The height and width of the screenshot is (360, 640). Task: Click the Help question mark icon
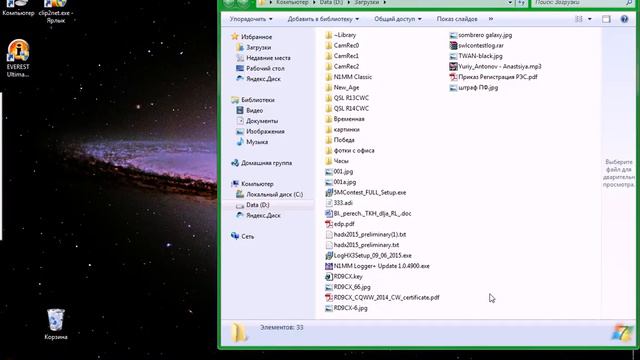point(624,19)
